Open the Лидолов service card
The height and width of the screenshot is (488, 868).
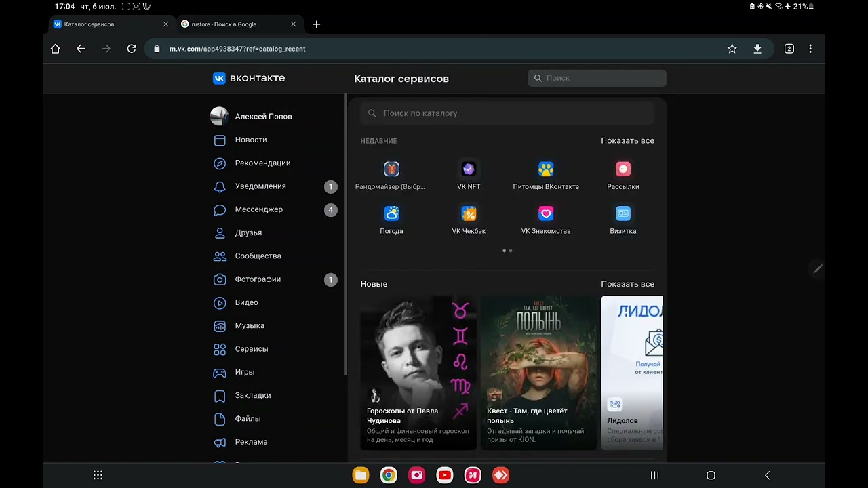pyautogui.click(x=632, y=372)
